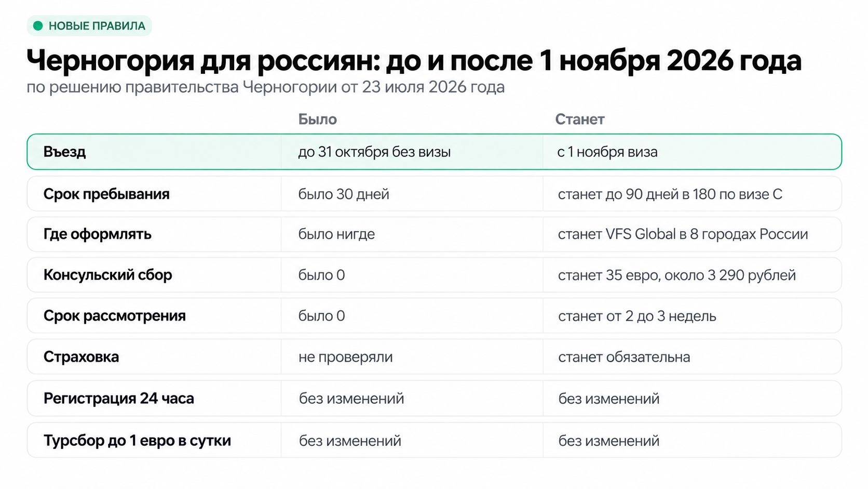Click the cell 'до 31 октября без визы'
The image size is (868, 489).
374,152
